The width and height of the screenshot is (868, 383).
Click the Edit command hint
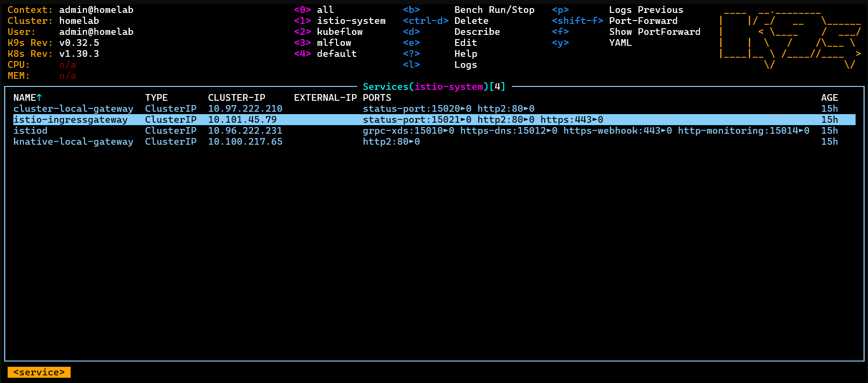point(466,43)
